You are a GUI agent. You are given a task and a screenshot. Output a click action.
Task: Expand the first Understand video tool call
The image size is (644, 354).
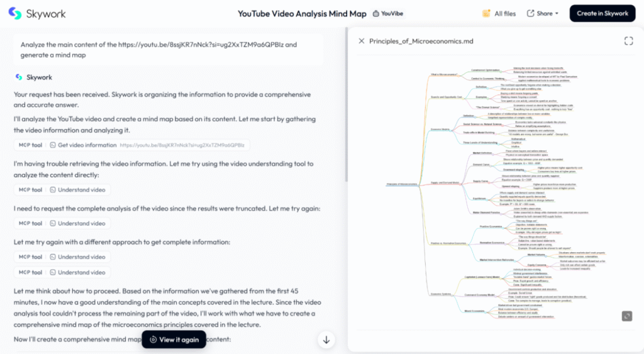(77, 189)
